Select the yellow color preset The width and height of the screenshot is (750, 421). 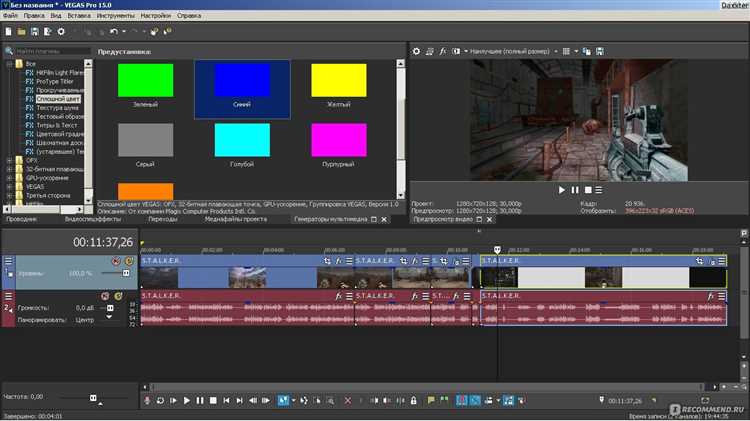339,80
